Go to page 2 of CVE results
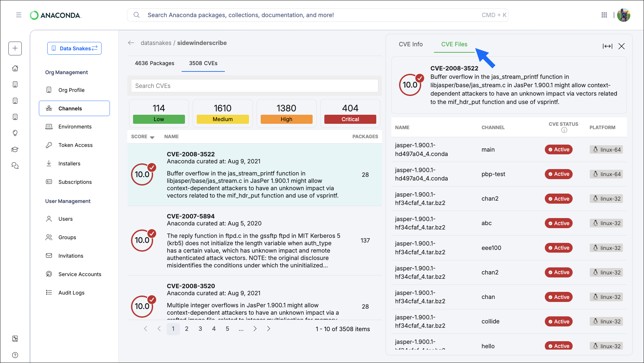The height and width of the screenshot is (363, 644). tap(187, 329)
